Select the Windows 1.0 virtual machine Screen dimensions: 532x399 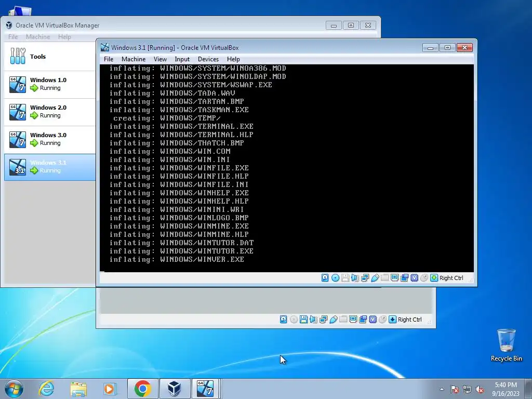point(50,84)
